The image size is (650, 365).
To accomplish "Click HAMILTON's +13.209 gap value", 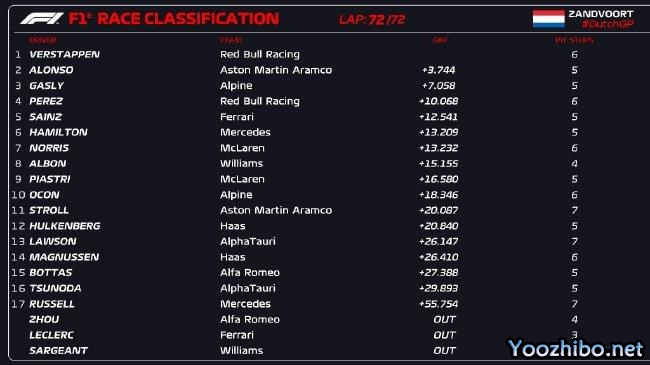I will (438, 132).
